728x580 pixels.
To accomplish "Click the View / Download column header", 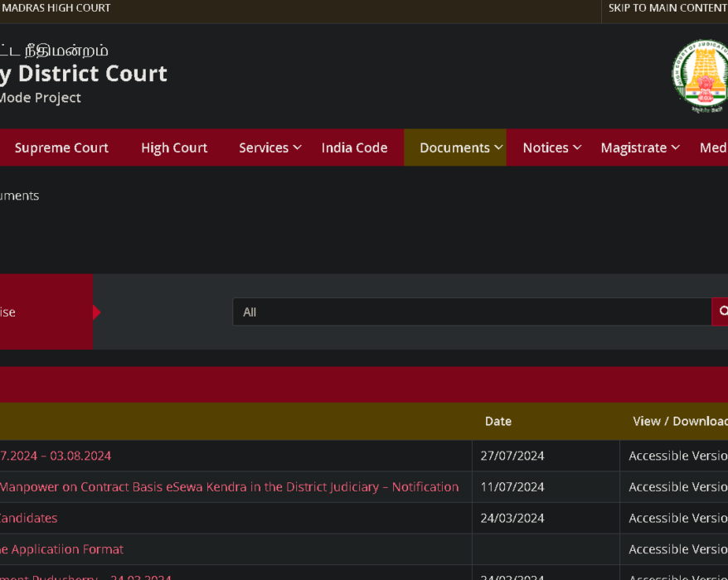I will point(680,421).
